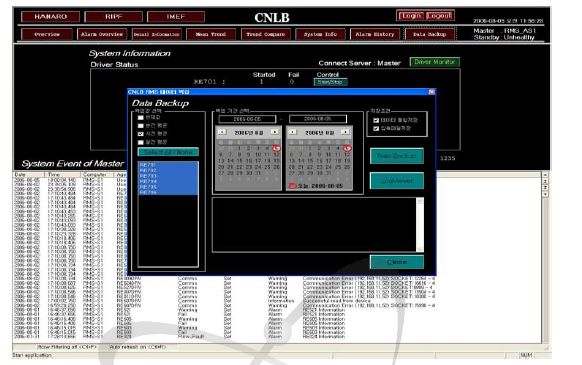Switch to the IMEF facility
The width and height of the screenshot is (582, 365).
tap(176, 17)
